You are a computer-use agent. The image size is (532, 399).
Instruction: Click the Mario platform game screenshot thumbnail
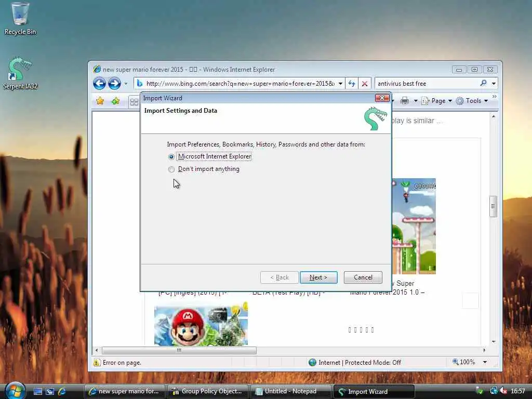pos(414,226)
